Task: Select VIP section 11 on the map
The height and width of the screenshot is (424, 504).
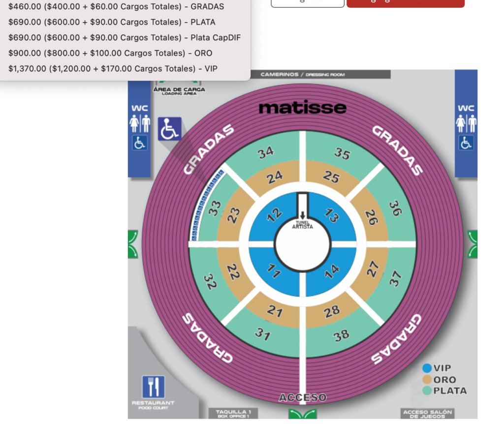Action: point(274,271)
